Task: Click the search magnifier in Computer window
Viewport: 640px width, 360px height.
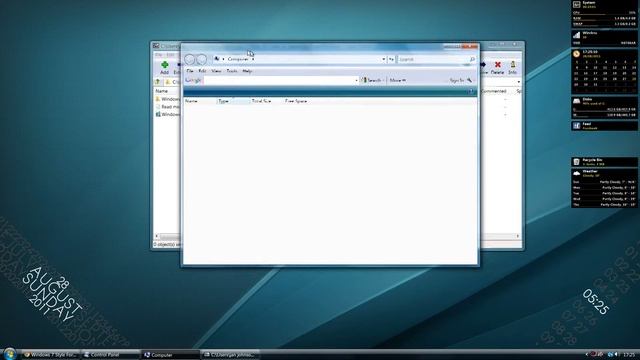Action: (472, 60)
